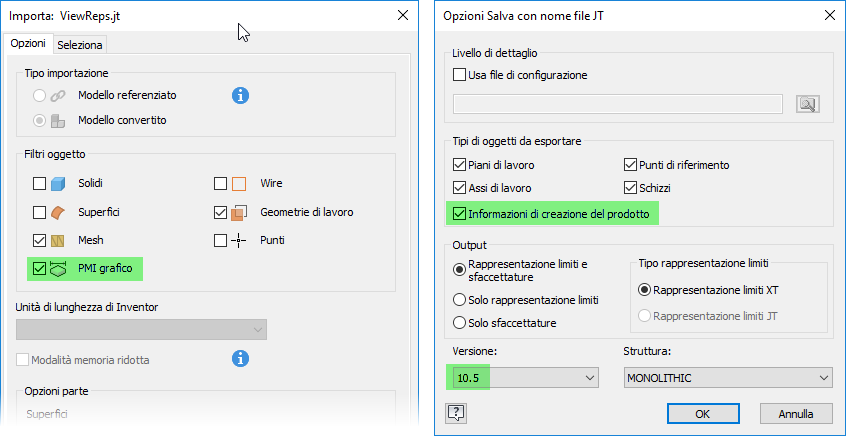Click the help icon in JT options dialog
This screenshot has height=439, width=846.
[x=456, y=412]
